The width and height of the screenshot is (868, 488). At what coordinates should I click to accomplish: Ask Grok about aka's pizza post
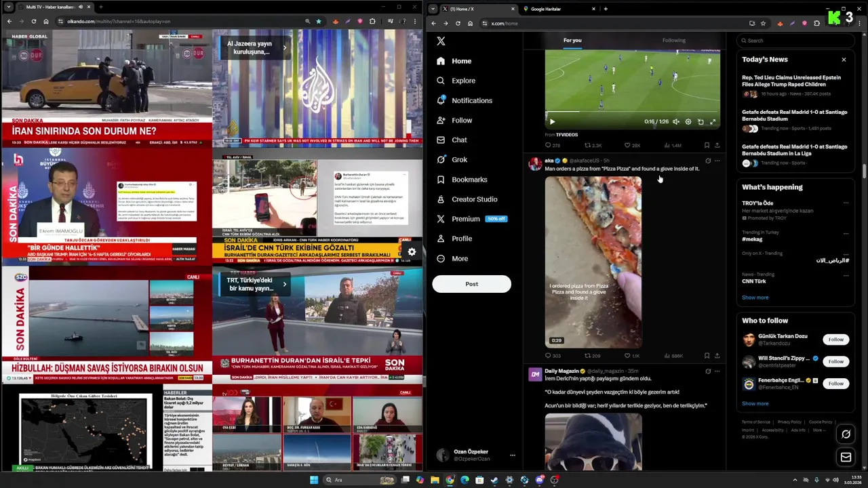707,161
